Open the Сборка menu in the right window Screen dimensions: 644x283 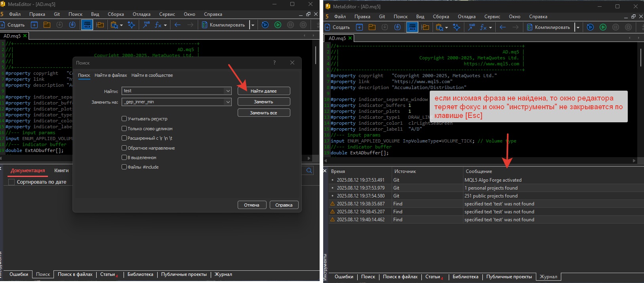[440, 17]
